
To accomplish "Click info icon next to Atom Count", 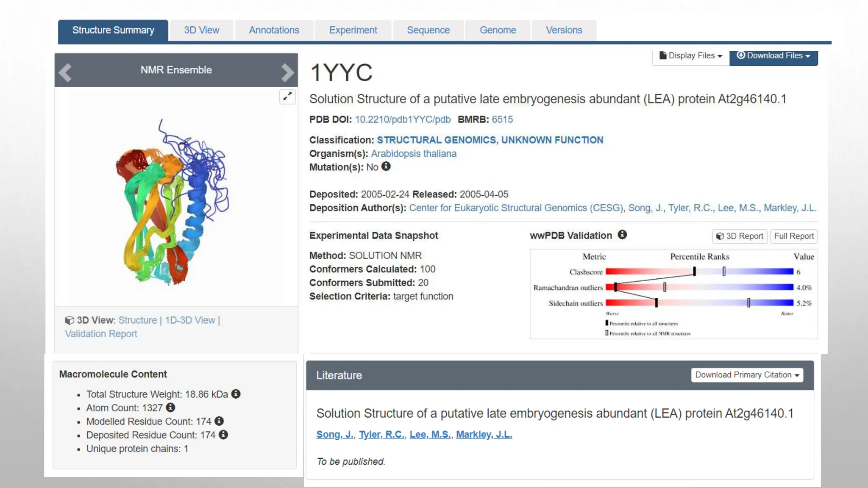I will coord(170,408).
